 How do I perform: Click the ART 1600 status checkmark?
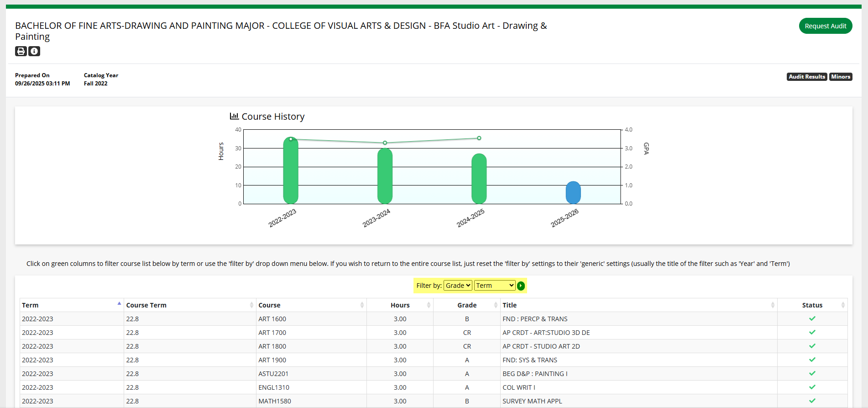pyautogui.click(x=812, y=318)
